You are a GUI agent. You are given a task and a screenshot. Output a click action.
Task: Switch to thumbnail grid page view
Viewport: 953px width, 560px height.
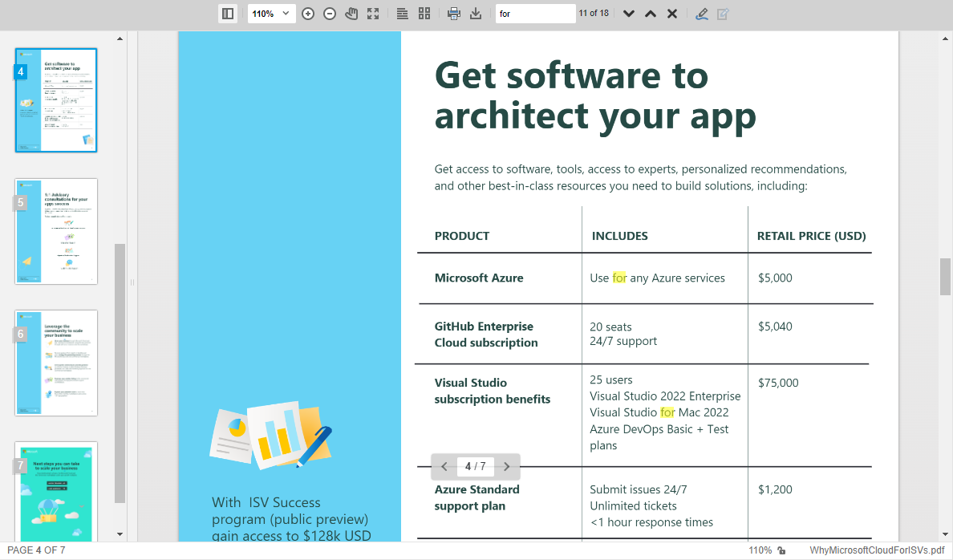[x=424, y=14]
